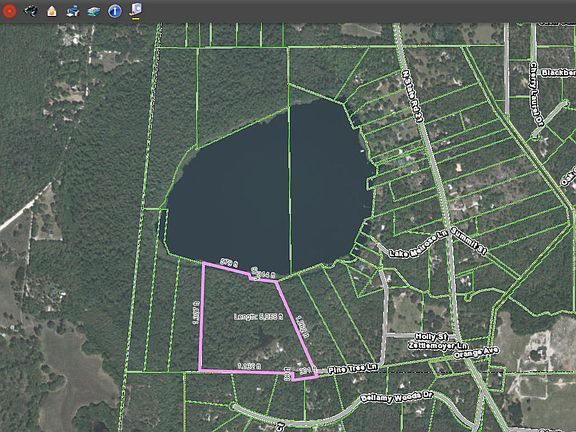Click the printer icon to print map

point(73,11)
